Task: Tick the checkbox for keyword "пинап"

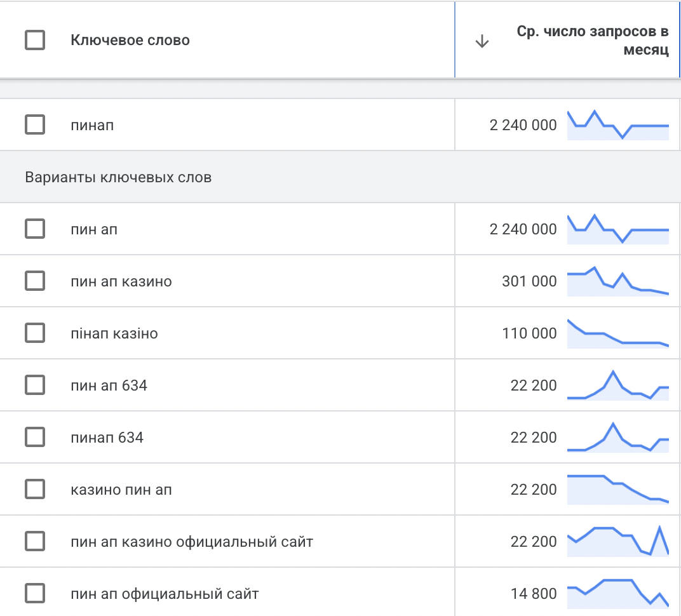Action: (35, 124)
